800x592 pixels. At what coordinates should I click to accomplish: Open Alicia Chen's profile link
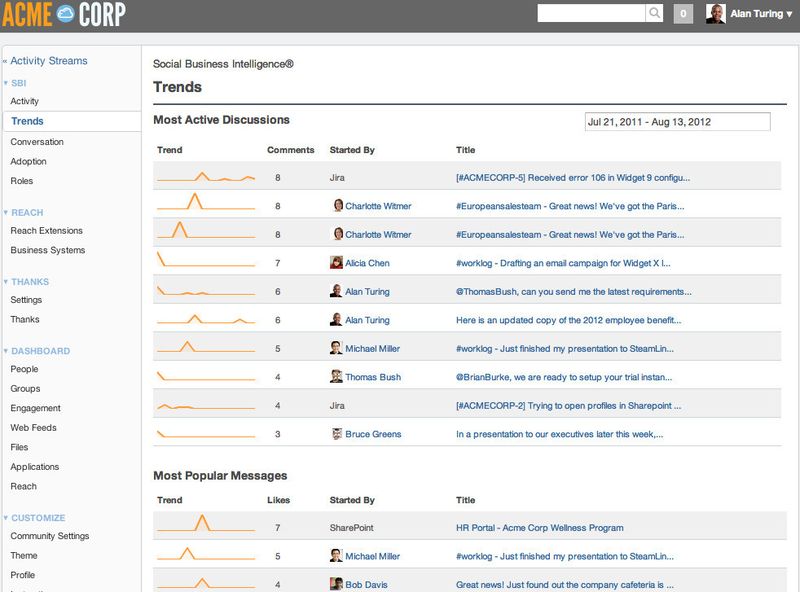click(367, 263)
